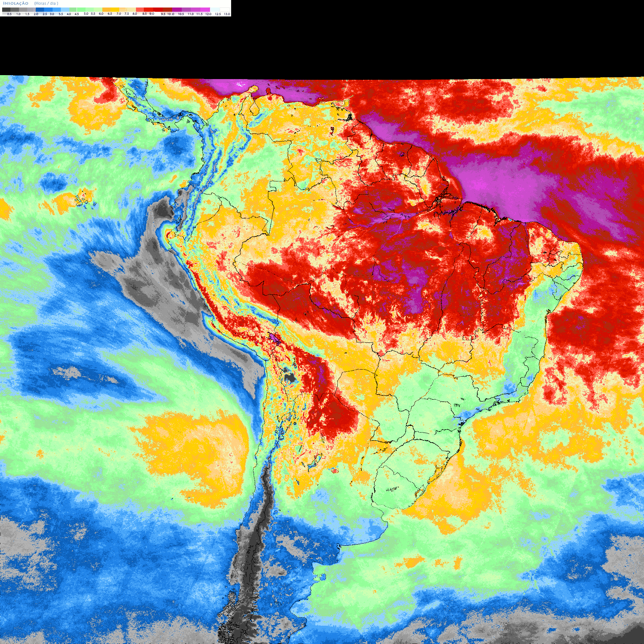Click the '10.0' legend value
The image size is (644, 644).
[x=171, y=14]
